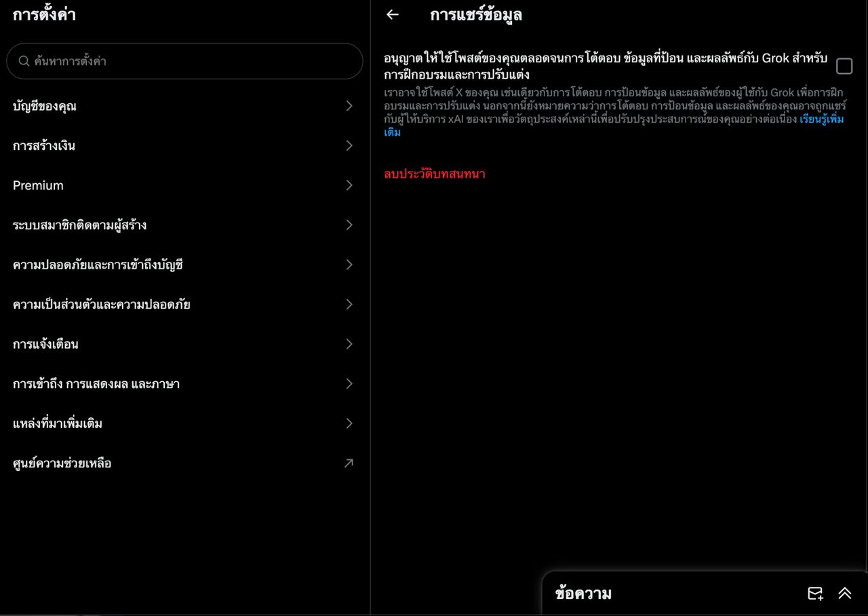Click the bold Grok permission label text

(x=606, y=66)
